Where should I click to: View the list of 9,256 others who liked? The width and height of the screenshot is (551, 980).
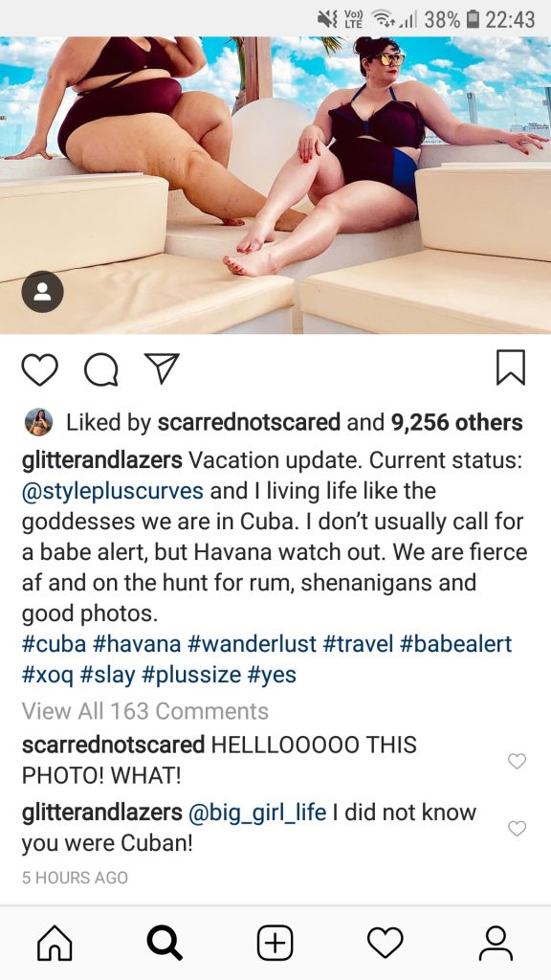coord(456,422)
